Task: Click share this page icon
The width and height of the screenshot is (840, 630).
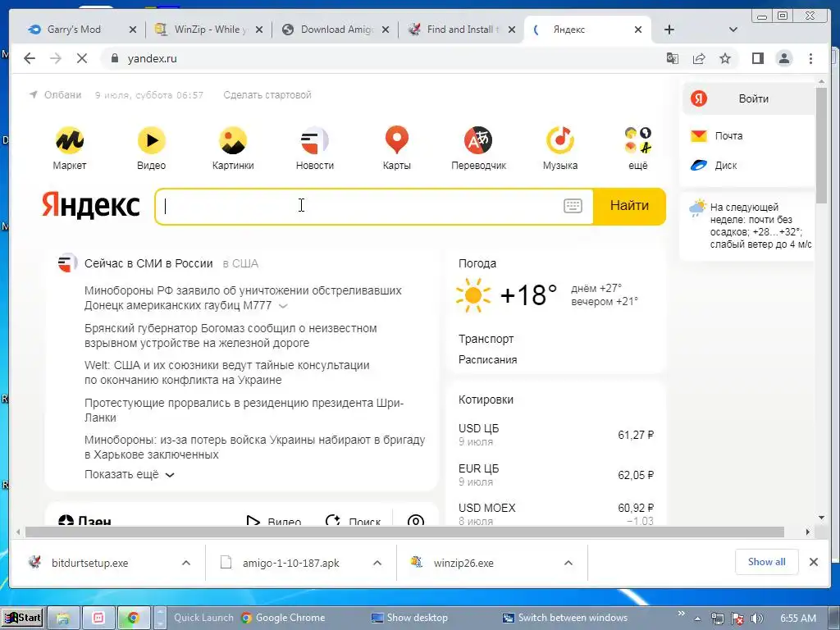Action: click(699, 58)
